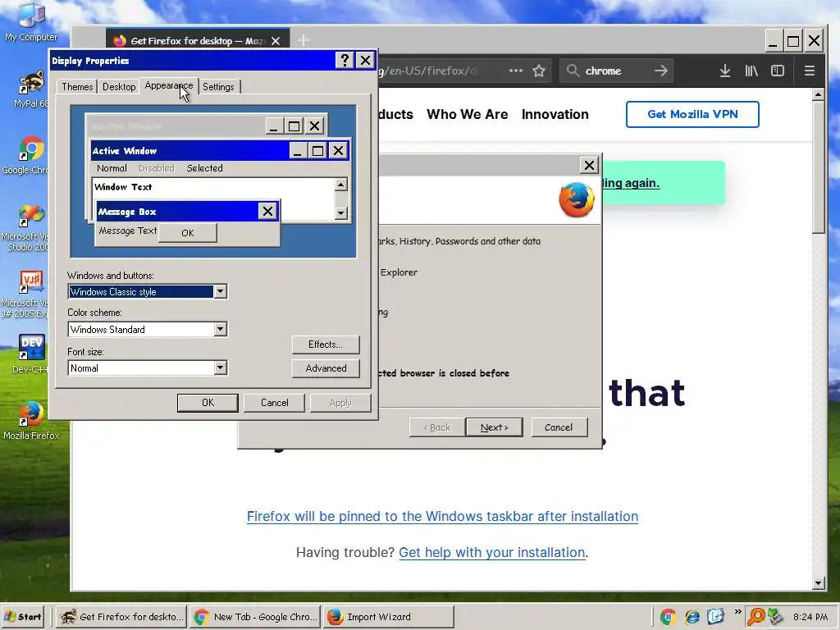Click Cancel in Display Properties
This screenshot has height=630, width=840.
pos(274,402)
